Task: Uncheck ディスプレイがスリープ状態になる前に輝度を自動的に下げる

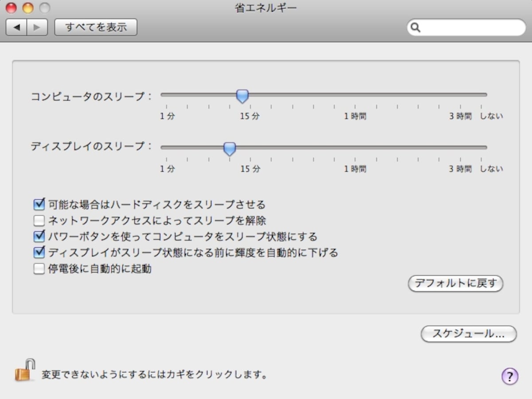Action: pyautogui.click(x=39, y=253)
